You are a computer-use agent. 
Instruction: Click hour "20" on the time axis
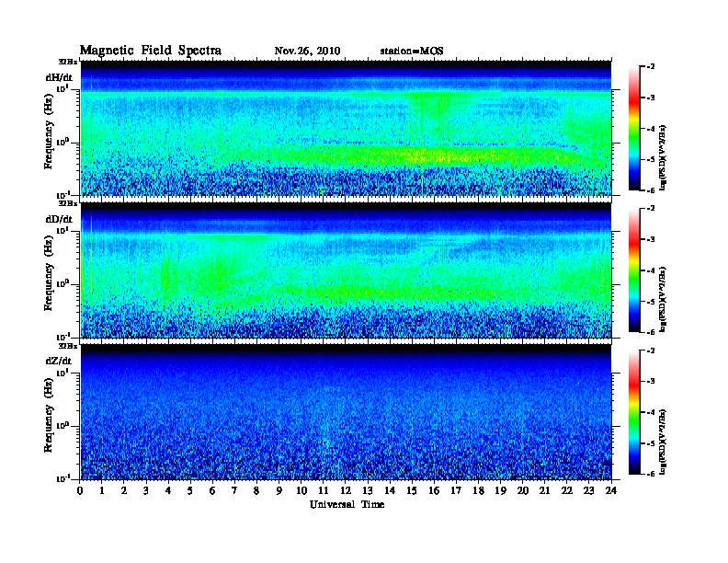tap(523, 490)
